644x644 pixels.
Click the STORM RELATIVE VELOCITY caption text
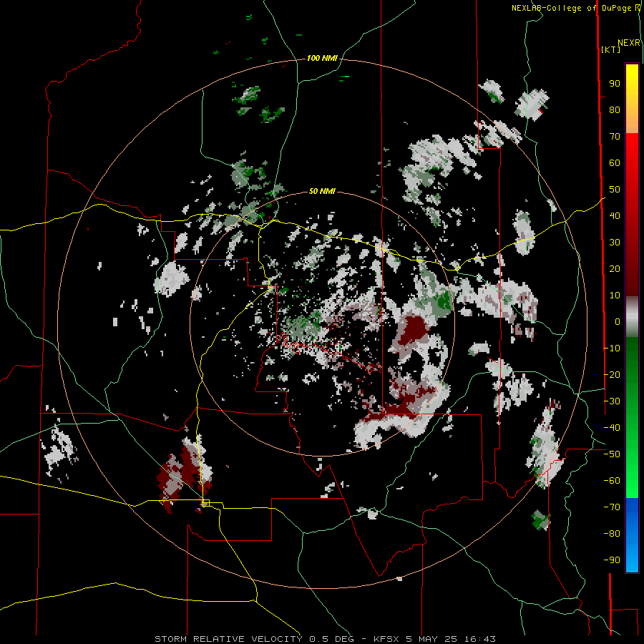pyautogui.click(x=228, y=639)
